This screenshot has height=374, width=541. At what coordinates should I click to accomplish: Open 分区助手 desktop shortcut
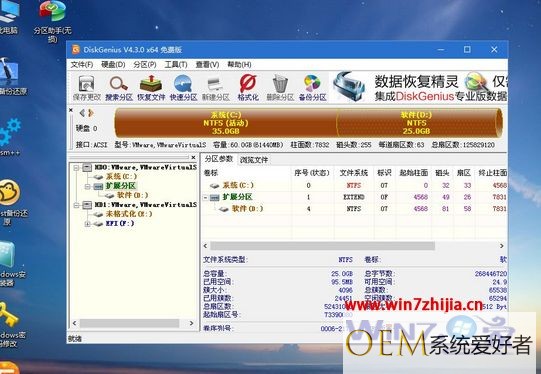(x=52, y=21)
